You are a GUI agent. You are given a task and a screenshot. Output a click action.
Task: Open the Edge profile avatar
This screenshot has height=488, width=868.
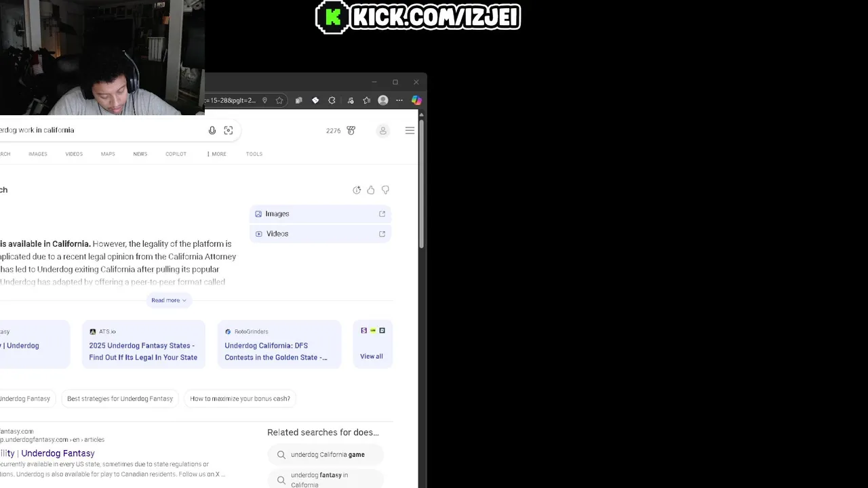[383, 100]
